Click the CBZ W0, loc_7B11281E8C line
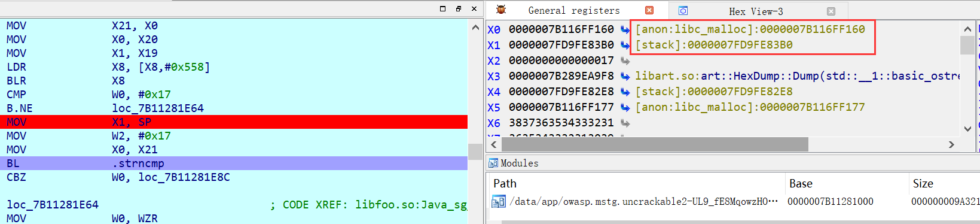 [x=118, y=177]
